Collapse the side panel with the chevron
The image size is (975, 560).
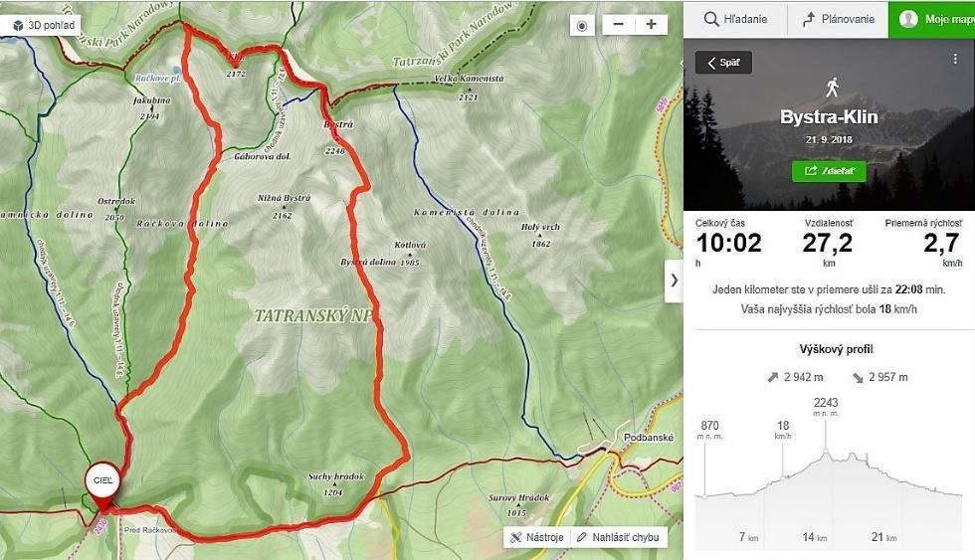pos(675,280)
